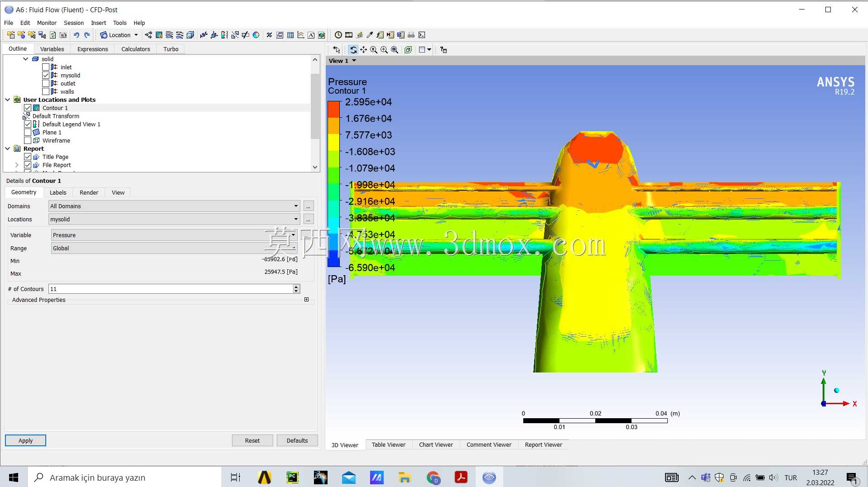Open the Animation film icon
Image resolution: width=868 pixels, height=487 pixels.
349,35
